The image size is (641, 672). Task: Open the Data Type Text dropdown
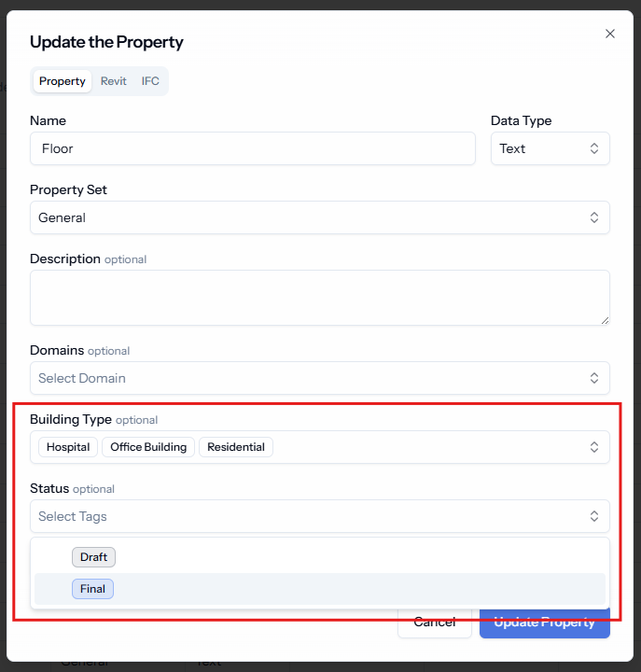(x=550, y=148)
